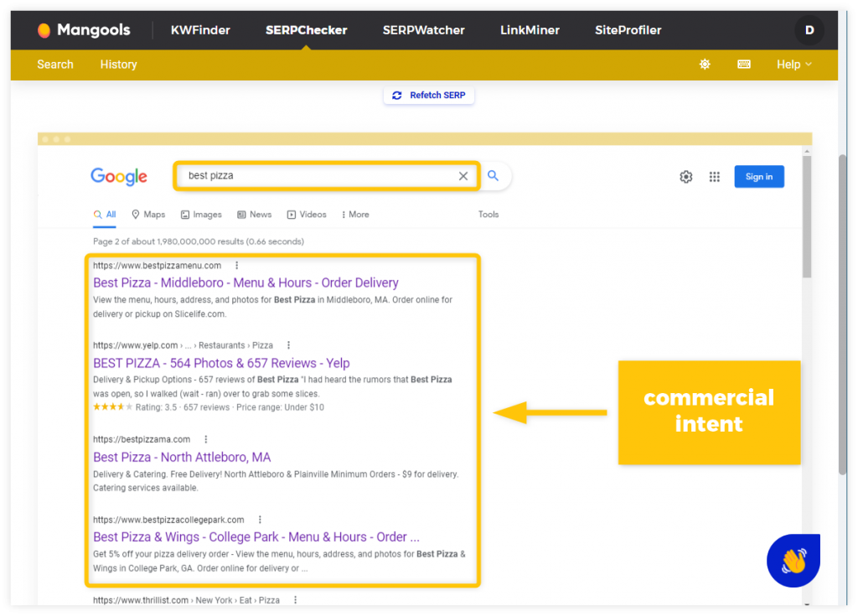Open the chat support widget bottom right
Image resolution: width=858 pixels, height=616 pixels.
(x=793, y=560)
